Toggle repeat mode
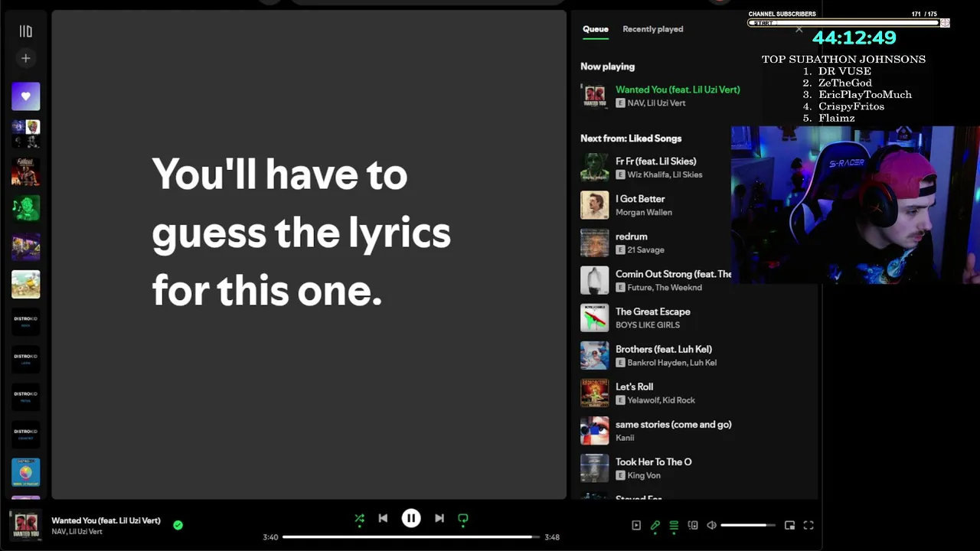 (x=463, y=519)
